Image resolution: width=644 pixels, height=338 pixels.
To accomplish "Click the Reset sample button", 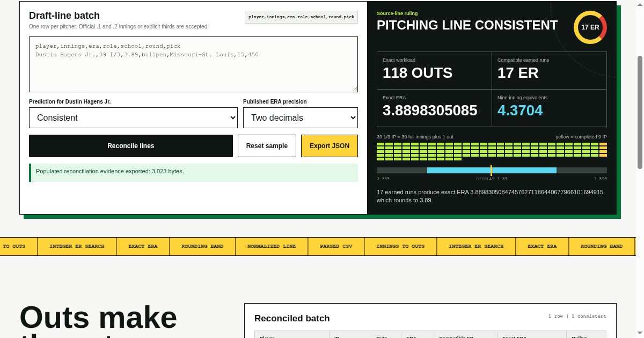I will pyautogui.click(x=267, y=146).
